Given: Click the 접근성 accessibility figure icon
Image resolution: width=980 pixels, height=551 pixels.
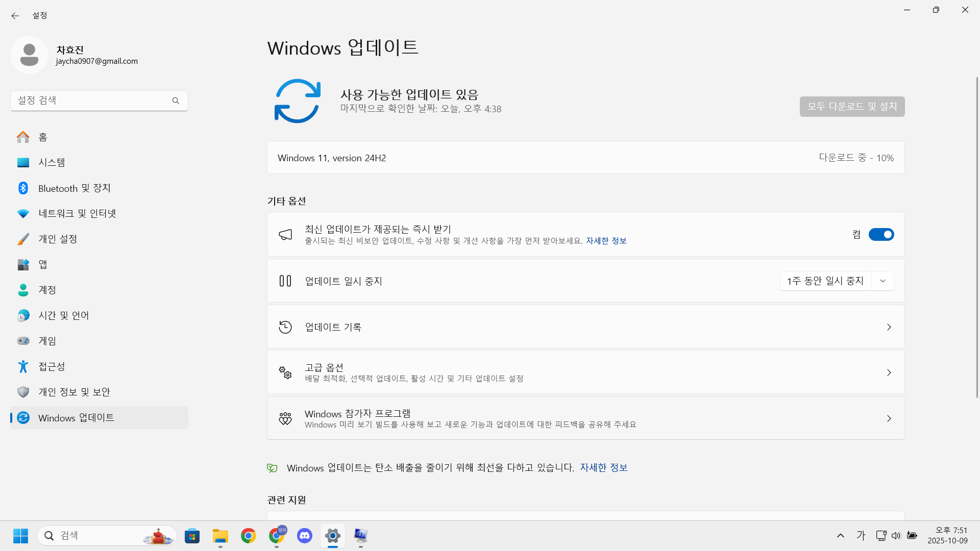Looking at the screenshot, I should click(23, 366).
